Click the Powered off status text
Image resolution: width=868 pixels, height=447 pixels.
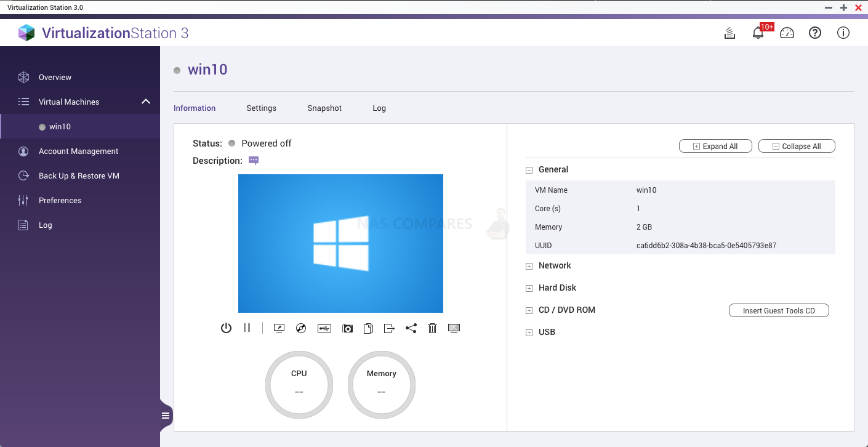pos(267,143)
